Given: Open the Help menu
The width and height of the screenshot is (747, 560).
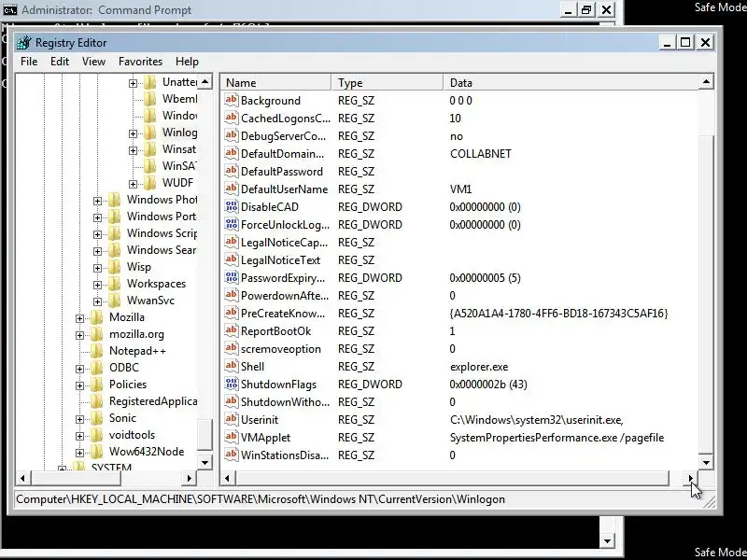Looking at the screenshot, I should pos(187,62).
